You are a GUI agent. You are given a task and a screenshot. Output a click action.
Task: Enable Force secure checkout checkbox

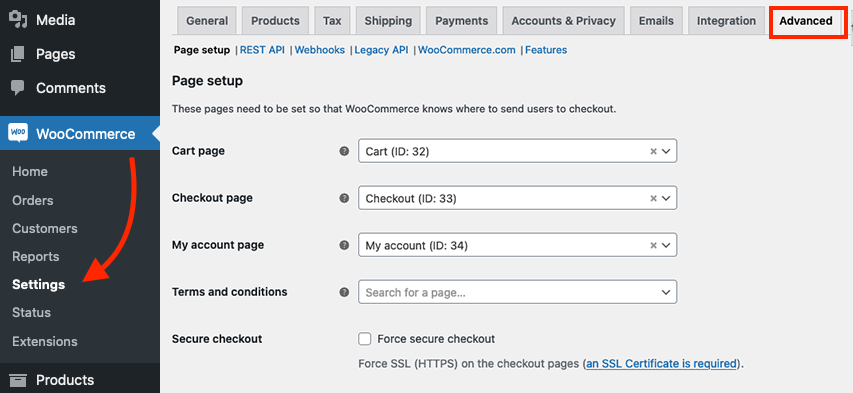point(364,339)
